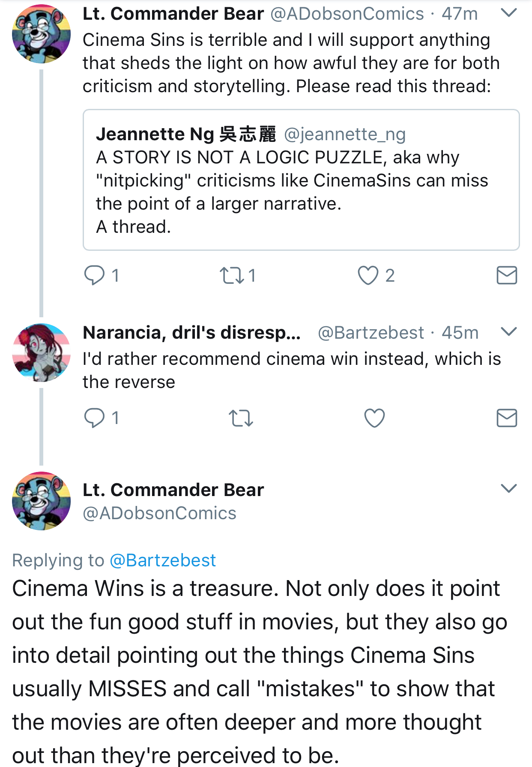
Task: Like the first Lt. Commander Bear tweet
Action: pyautogui.click(x=368, y=275)
